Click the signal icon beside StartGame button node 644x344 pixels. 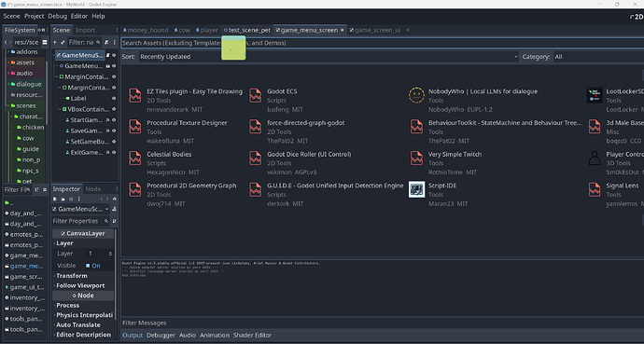(x=108, y=120)
